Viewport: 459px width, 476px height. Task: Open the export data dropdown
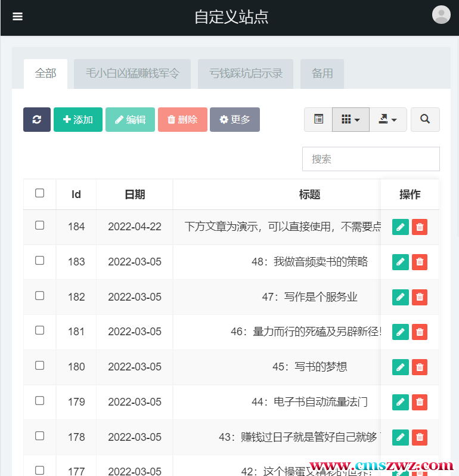pyautogui.click(x=388, y=119)
